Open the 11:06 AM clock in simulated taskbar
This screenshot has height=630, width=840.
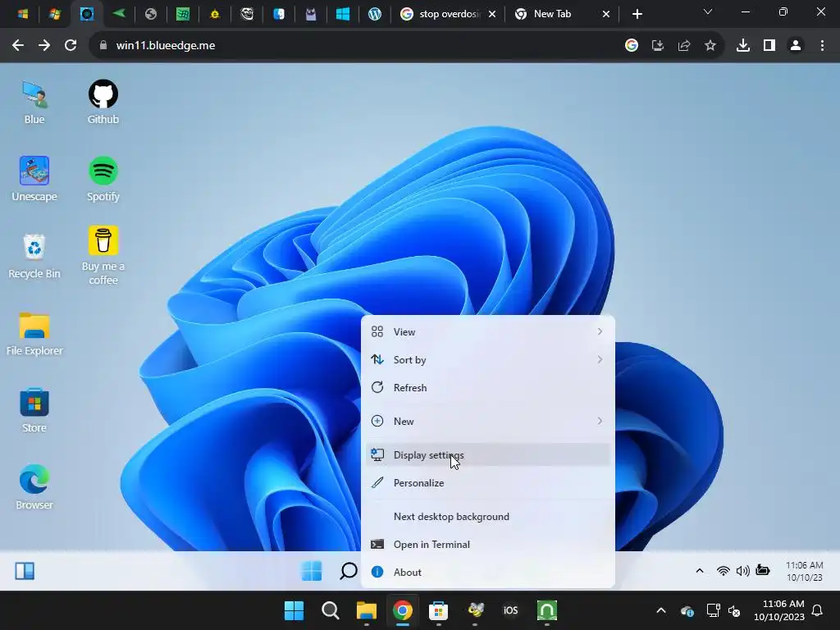click(805, 571)
